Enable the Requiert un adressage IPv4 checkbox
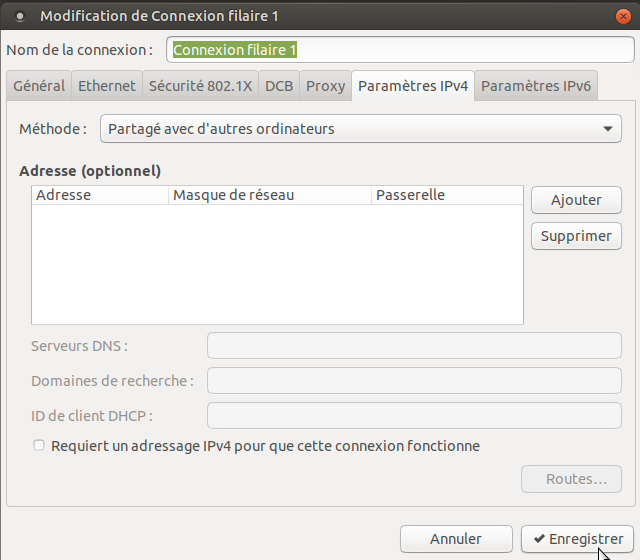 [x=39, y=446]
